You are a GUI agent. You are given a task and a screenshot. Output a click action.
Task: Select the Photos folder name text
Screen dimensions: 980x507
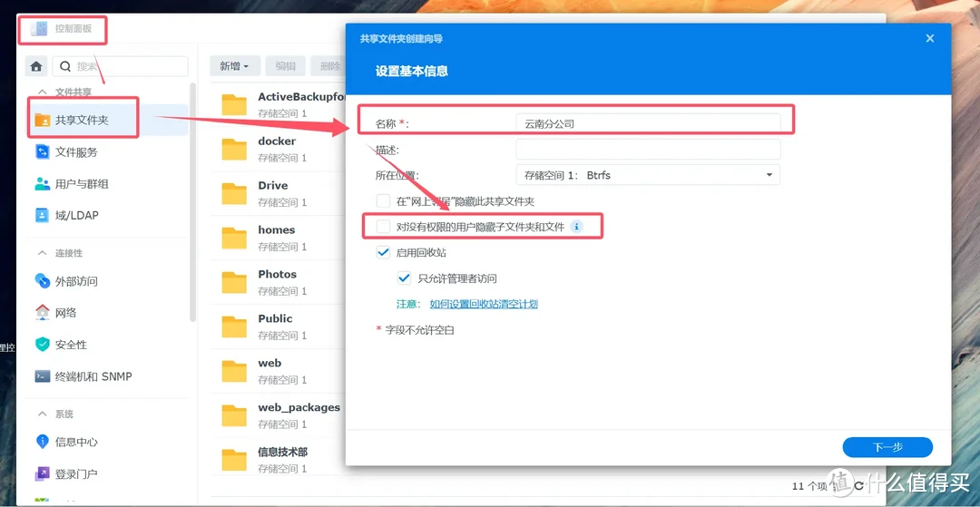pos(277,274)
